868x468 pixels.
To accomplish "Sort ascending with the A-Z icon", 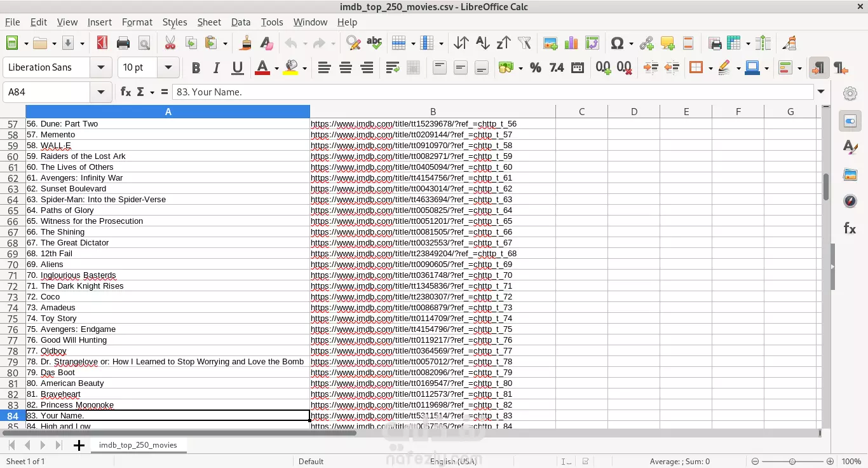I will click(482, 43).
